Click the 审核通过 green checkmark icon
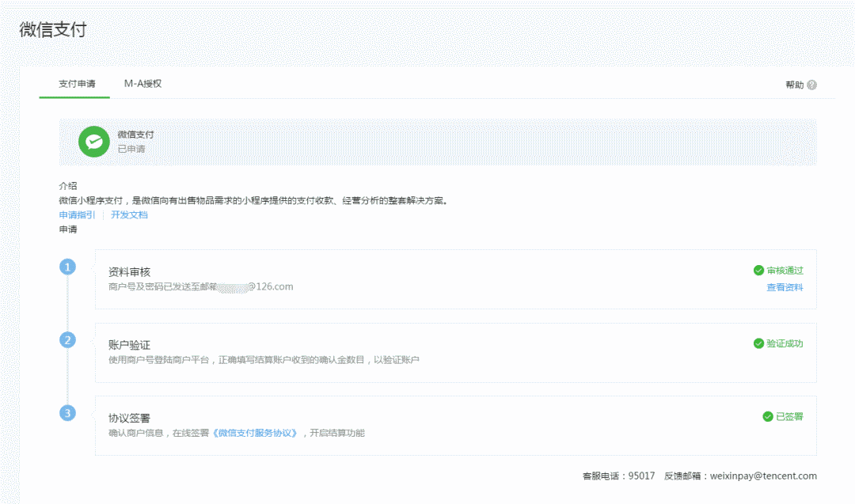The height and width of the screenshot is (504, 855). click(x=758, y=271)
